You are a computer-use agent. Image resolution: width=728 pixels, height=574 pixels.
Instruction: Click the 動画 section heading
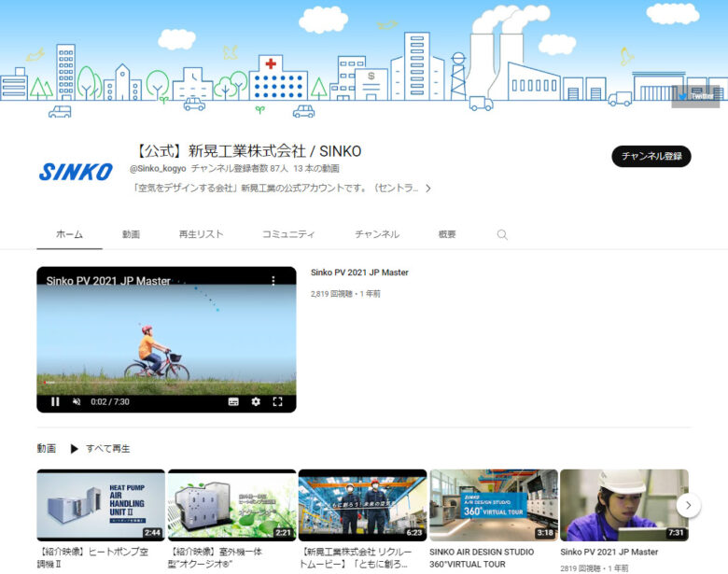coord(47,449)
